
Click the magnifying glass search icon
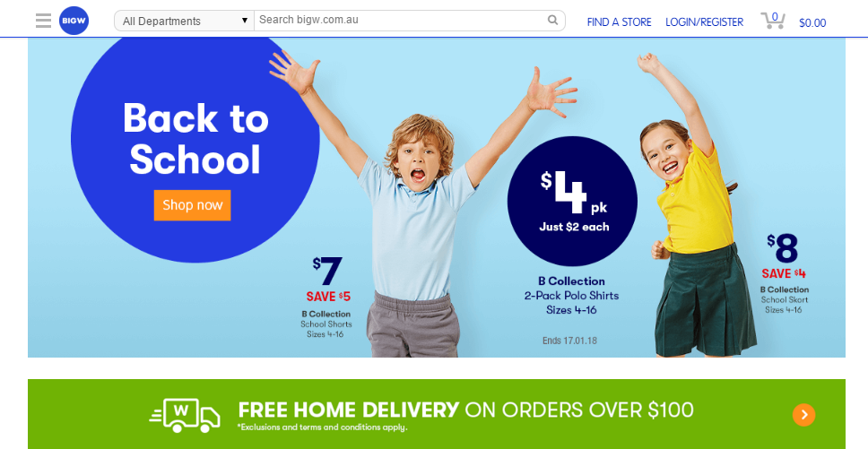click(552, 20)
